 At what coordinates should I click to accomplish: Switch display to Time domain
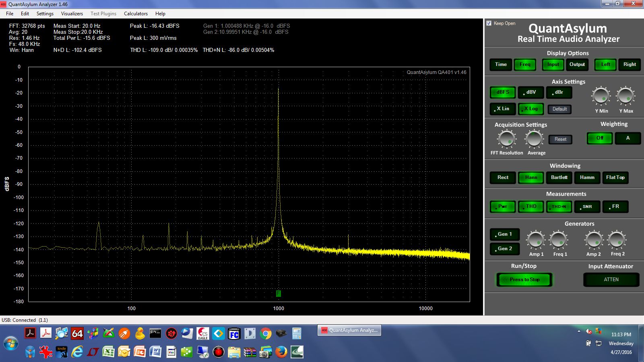coord(501,64)
